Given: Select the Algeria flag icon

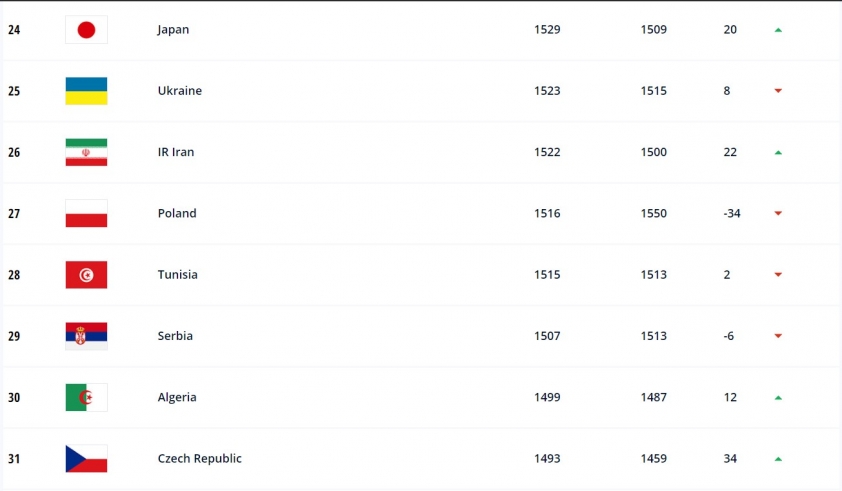Looking at the screenshot, I should 86,398.
